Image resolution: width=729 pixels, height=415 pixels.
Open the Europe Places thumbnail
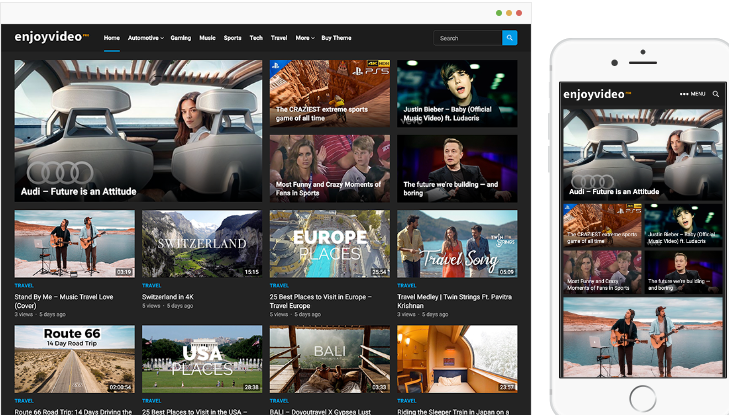coord(330,244)
